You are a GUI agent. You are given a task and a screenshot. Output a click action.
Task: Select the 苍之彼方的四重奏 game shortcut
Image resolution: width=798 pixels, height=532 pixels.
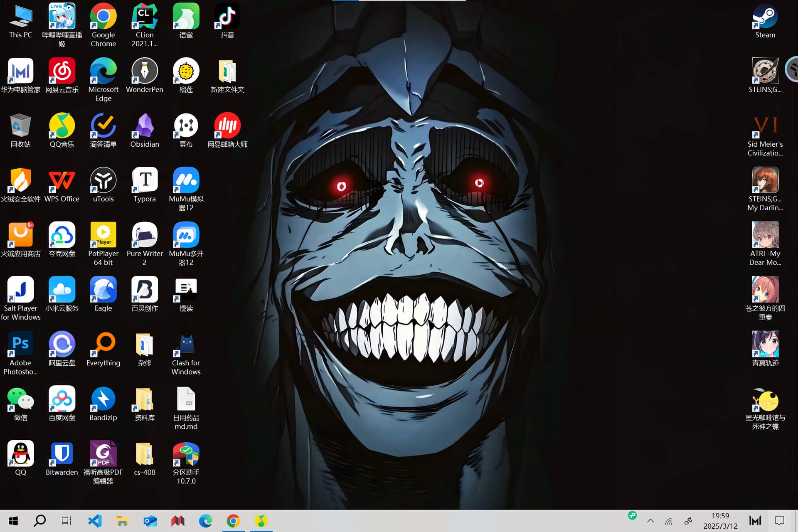pos(765,298)
